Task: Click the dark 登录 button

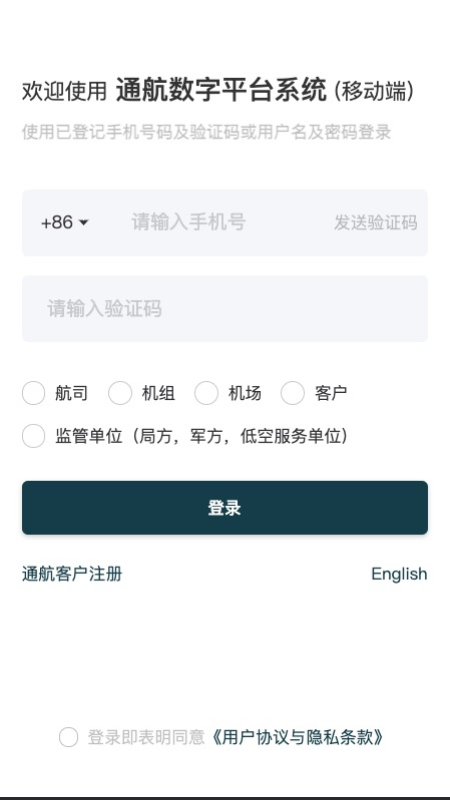Action: click(224, 508)
